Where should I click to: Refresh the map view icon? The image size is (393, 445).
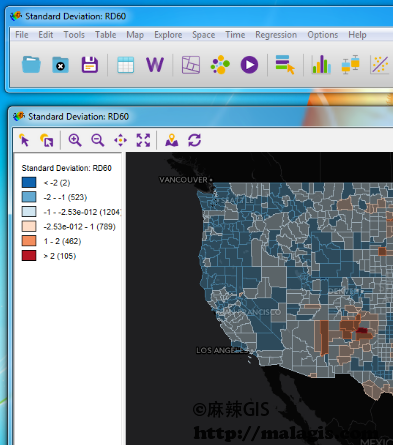click(x=194, y=140)
